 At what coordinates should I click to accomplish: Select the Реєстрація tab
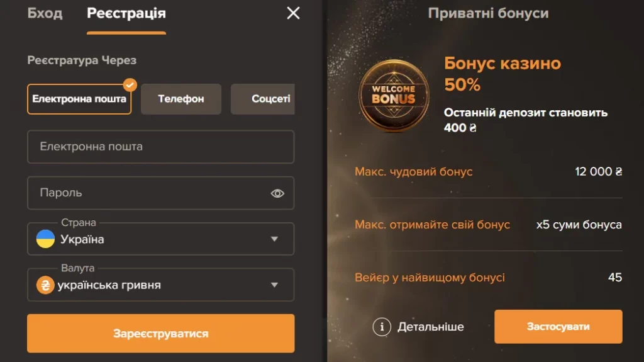point(126,13)
